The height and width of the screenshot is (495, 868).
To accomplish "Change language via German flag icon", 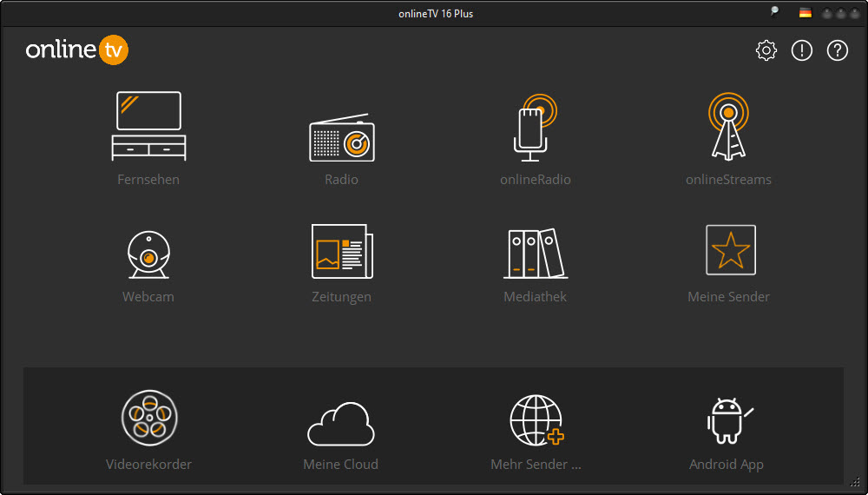I will 805,13.
